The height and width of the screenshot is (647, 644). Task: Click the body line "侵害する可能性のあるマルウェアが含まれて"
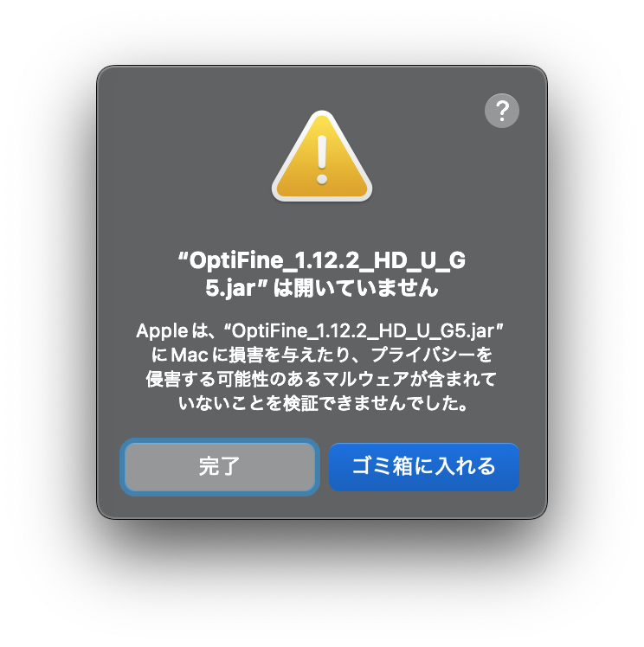coord(321,379)
